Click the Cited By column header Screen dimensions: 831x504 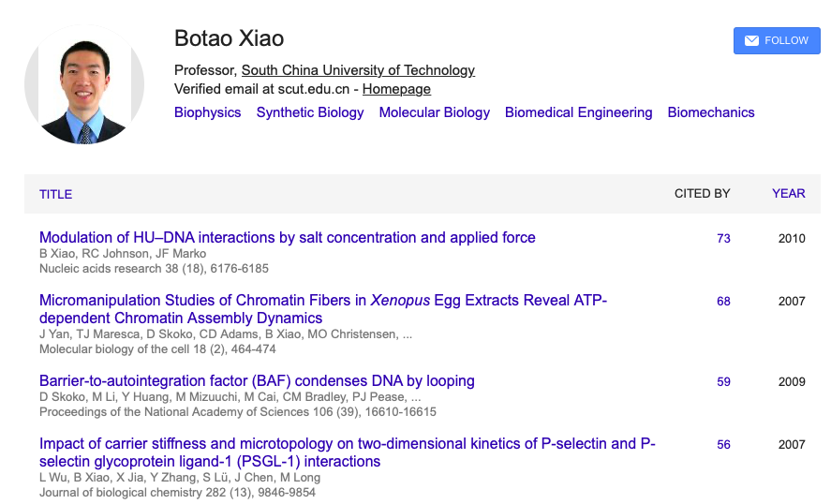tap(702, 194)
